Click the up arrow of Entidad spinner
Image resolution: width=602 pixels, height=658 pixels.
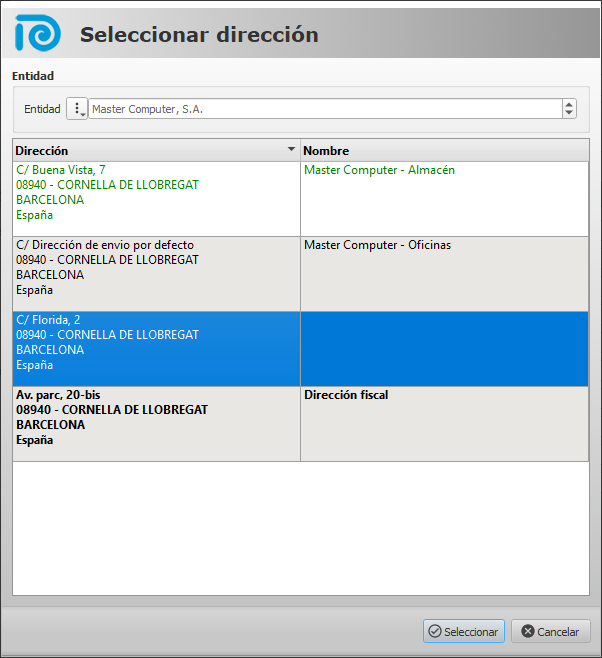569,105
